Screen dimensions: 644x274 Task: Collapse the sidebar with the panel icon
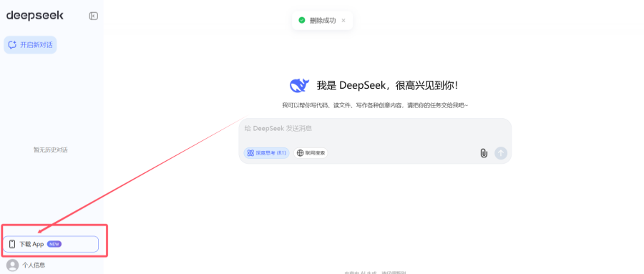click(x=94, y=16)
